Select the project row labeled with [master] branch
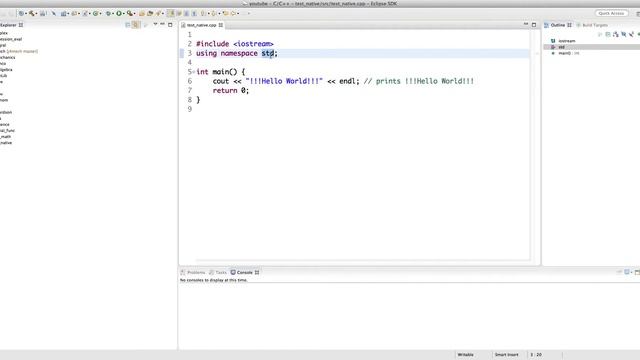This screenshot has width=640, height=360. coord(19,51)
